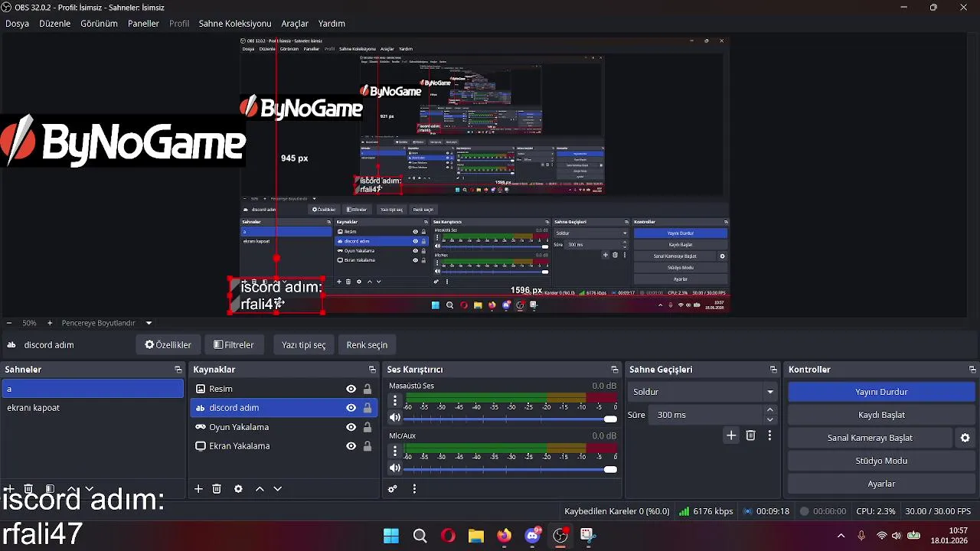Enable Stüdyo Modu
This screenshot has width=980, height=551.
(x=881, y=461)
